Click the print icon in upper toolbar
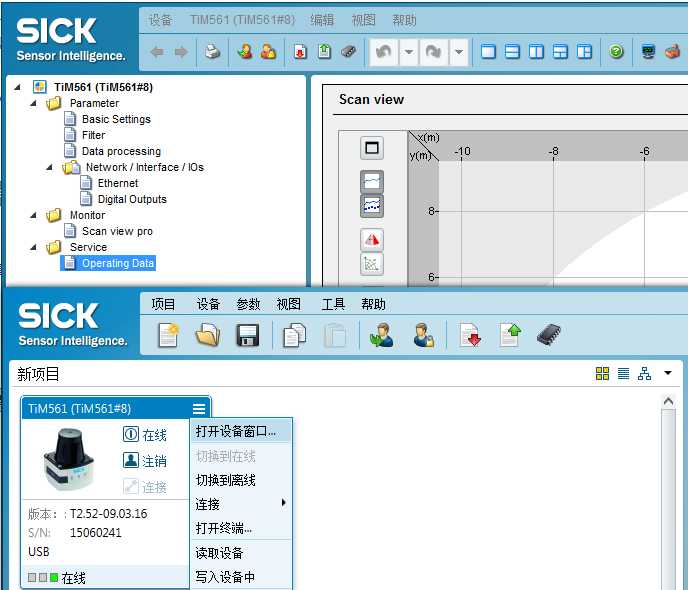 (x=213, y=52)
